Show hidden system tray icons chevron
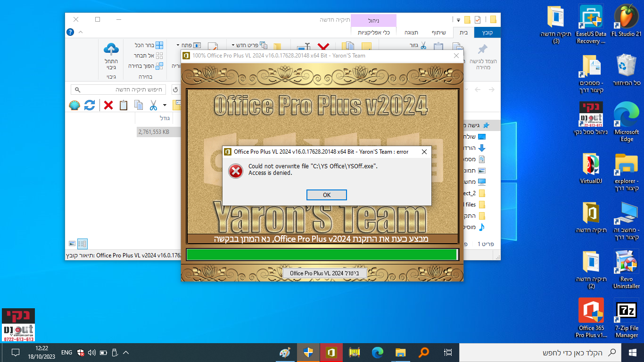 [126, 352]
